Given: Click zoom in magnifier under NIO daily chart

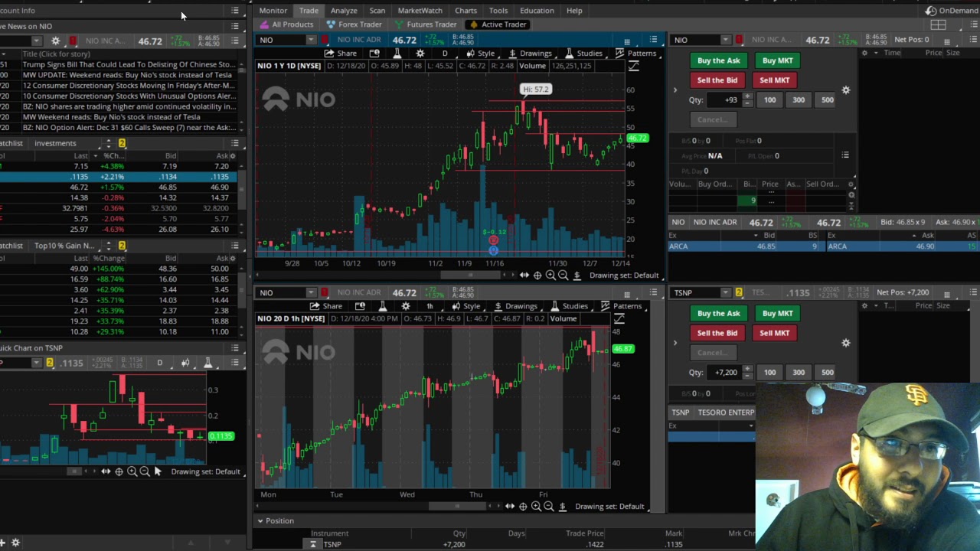Looking at the screenshot, I should pyautogui.click(x=550, y=275).
